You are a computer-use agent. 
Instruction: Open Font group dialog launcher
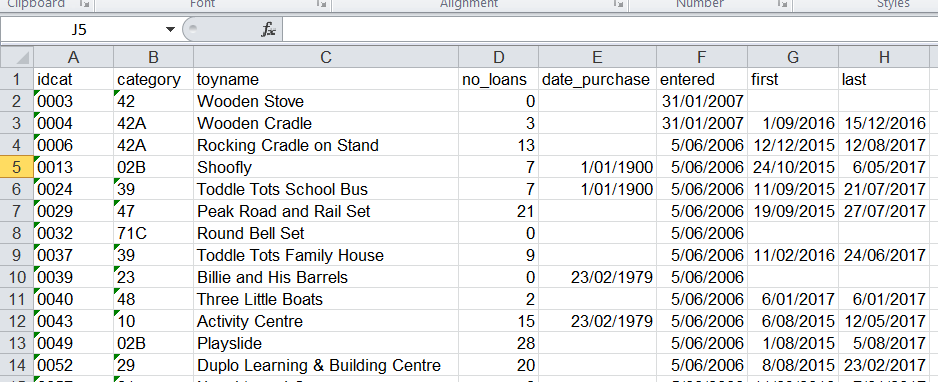tap(322, 4)
